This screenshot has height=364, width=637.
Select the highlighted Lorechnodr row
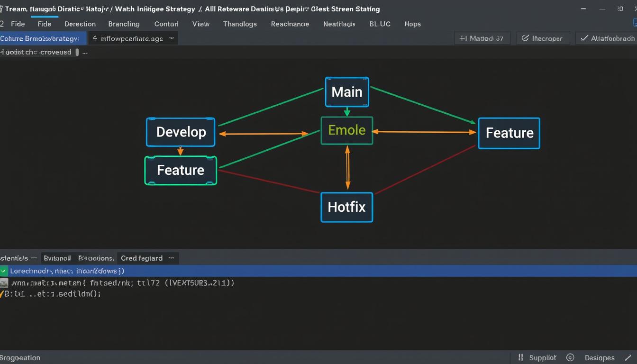tap(318, 271)
